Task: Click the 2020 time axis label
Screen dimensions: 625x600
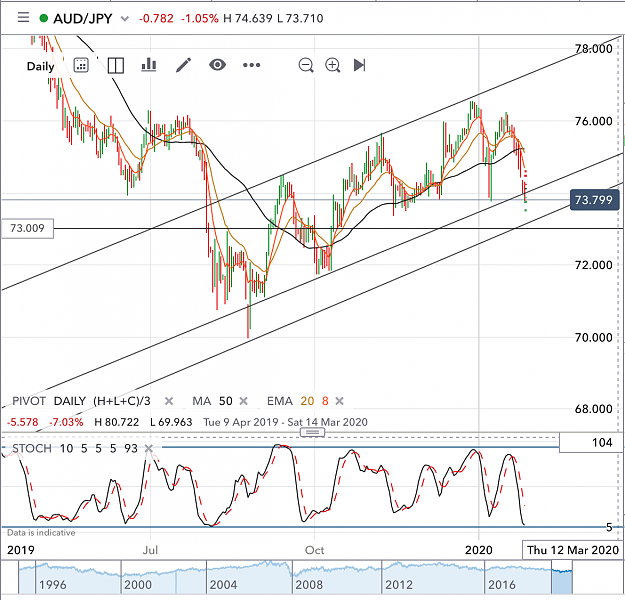Action: coord(479,550)
